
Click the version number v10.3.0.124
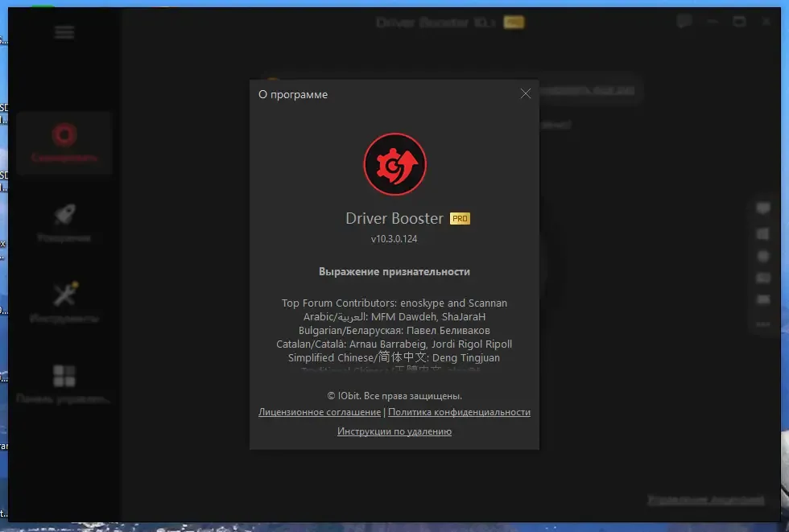[394, 239]
